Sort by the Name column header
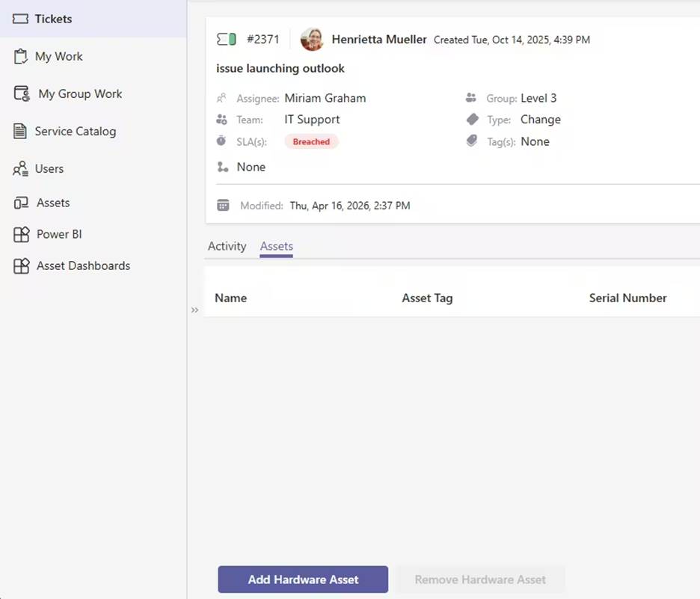Screen dimensions: 700x599 click(230, 298)
